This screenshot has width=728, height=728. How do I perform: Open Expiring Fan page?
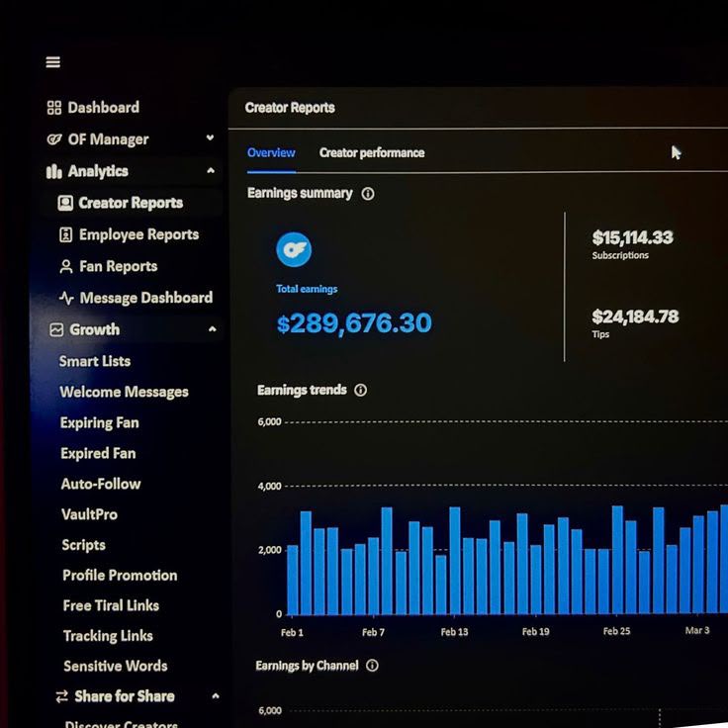(x=99, y=423)
